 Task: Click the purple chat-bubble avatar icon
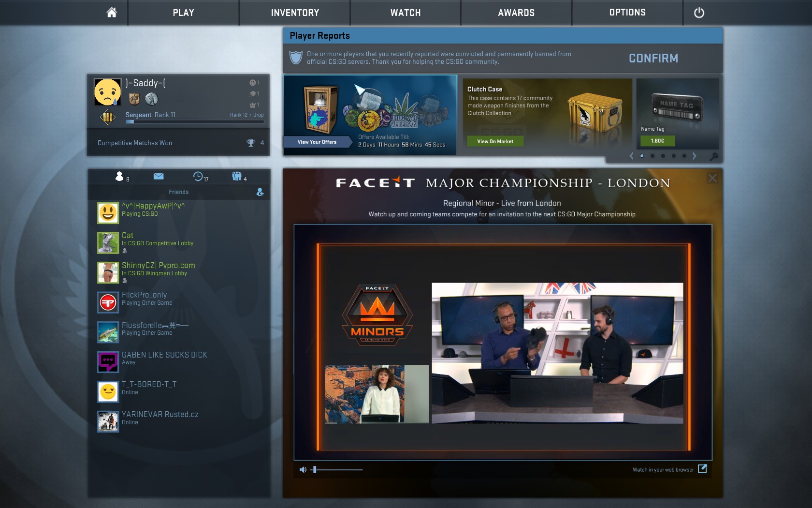108,362
